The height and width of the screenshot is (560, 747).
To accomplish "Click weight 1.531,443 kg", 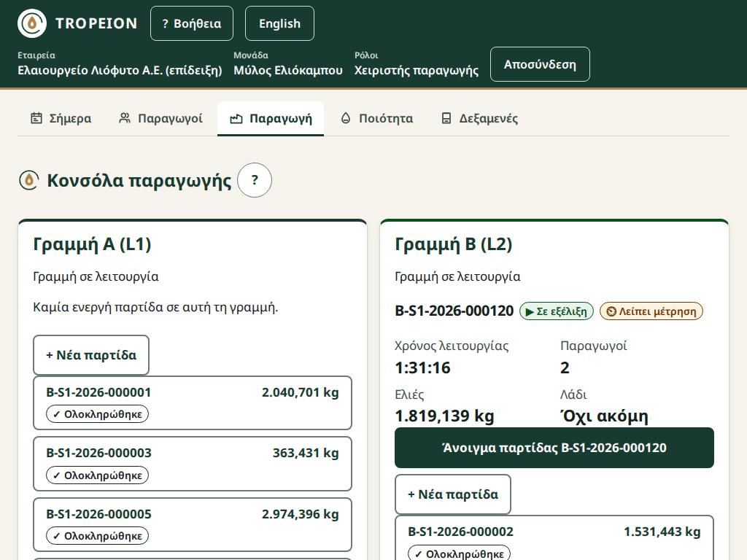I will point(662,532).
